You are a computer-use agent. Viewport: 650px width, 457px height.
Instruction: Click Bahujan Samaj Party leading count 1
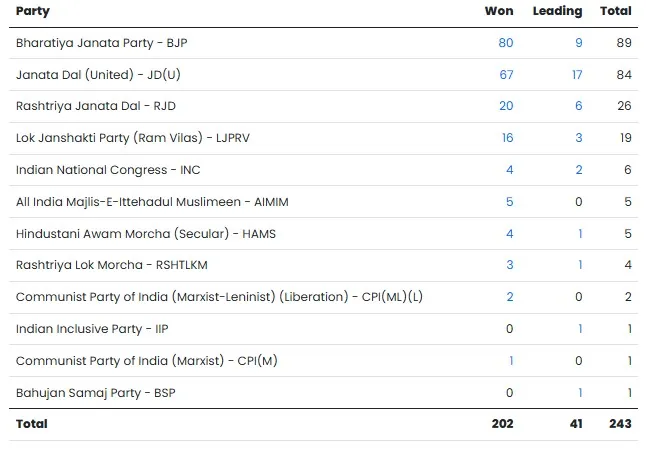[579, 393]
